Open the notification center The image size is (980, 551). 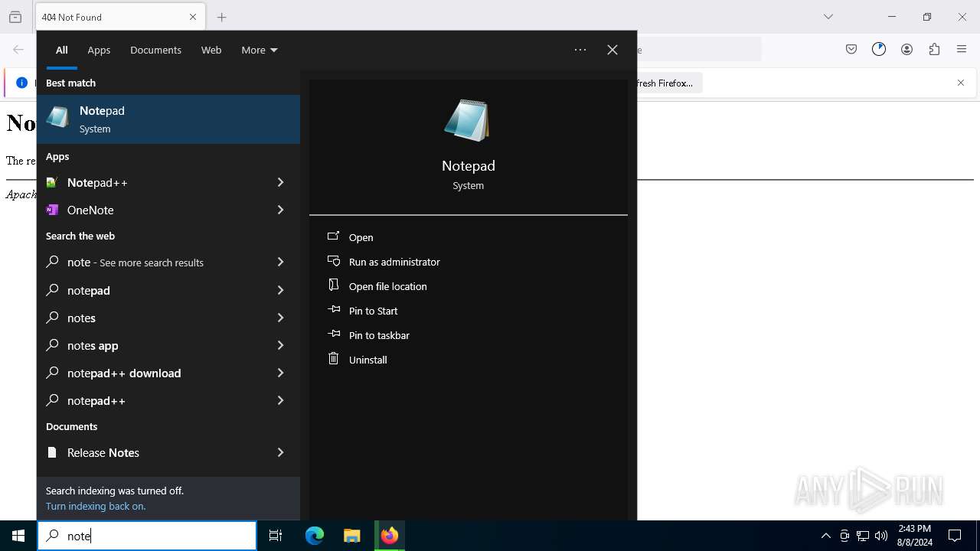pyautogui.click(x=955, y=536)
